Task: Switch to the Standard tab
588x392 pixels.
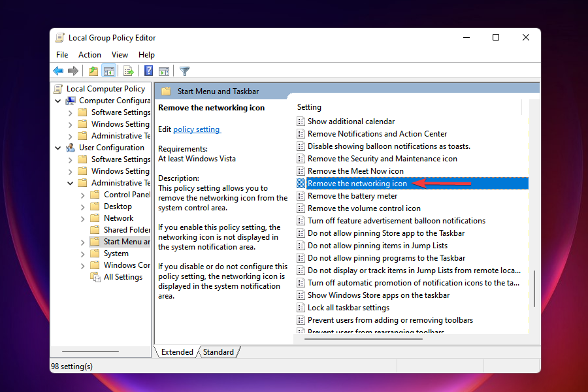Action: point(218,351)
